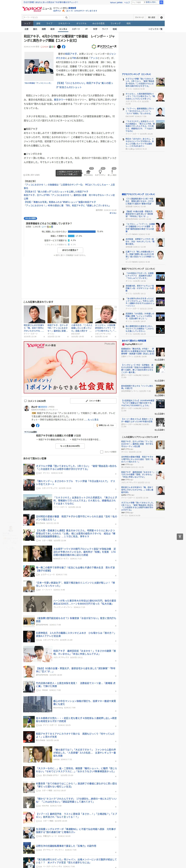
Task: Report the article via 記事に関する報告
Action: pos(32,175)
